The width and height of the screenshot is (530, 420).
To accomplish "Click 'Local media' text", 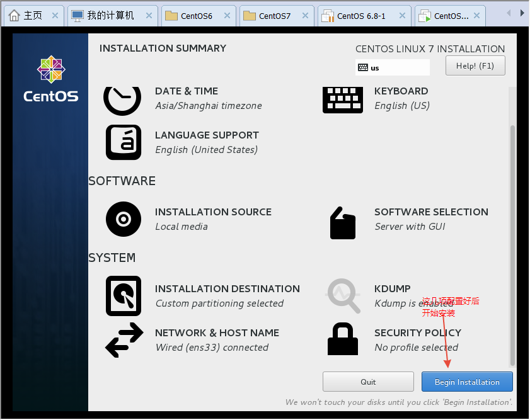I will [181, 227].
